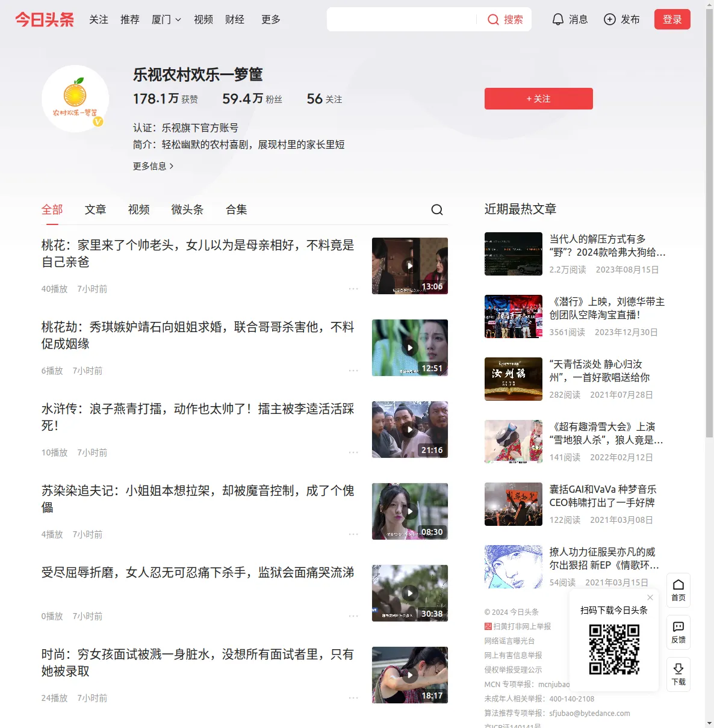
Task: Open 侵权举报受理公示 footer link
Action: [514, 670]
